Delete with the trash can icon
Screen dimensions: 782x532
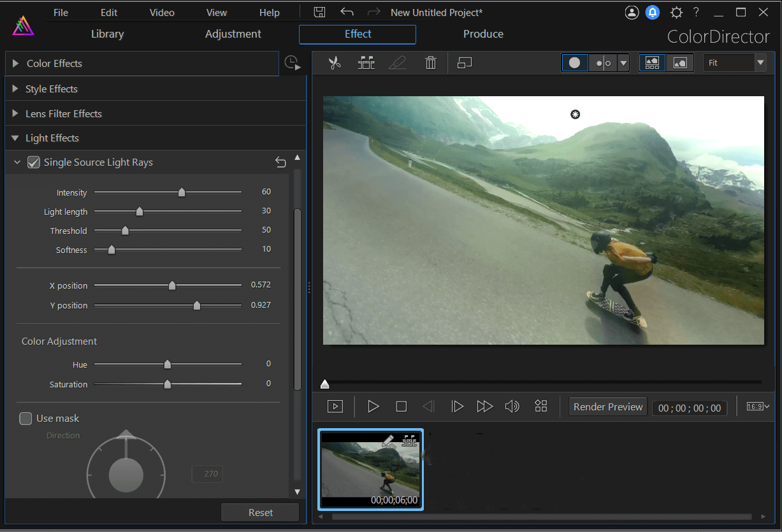(x=431, y=62)
